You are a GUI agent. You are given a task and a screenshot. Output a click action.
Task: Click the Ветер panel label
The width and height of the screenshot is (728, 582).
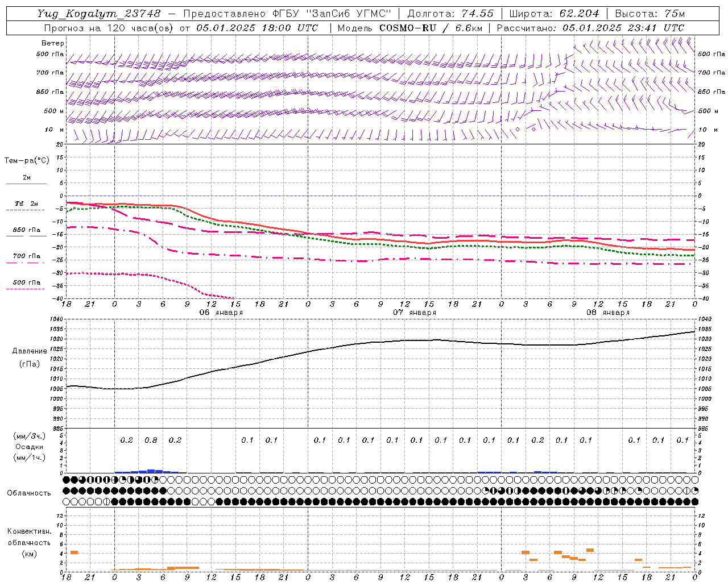click(x=53, y=43)
